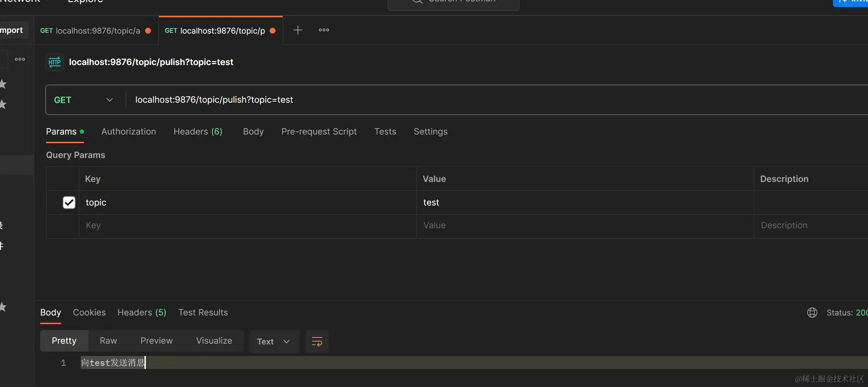Open sidebar three-dot options menu
Screen dimensions: 868x387
[x=20, y=59]
